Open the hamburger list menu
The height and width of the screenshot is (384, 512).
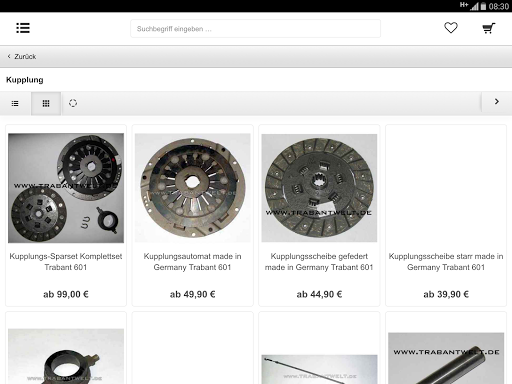[23, 28]
